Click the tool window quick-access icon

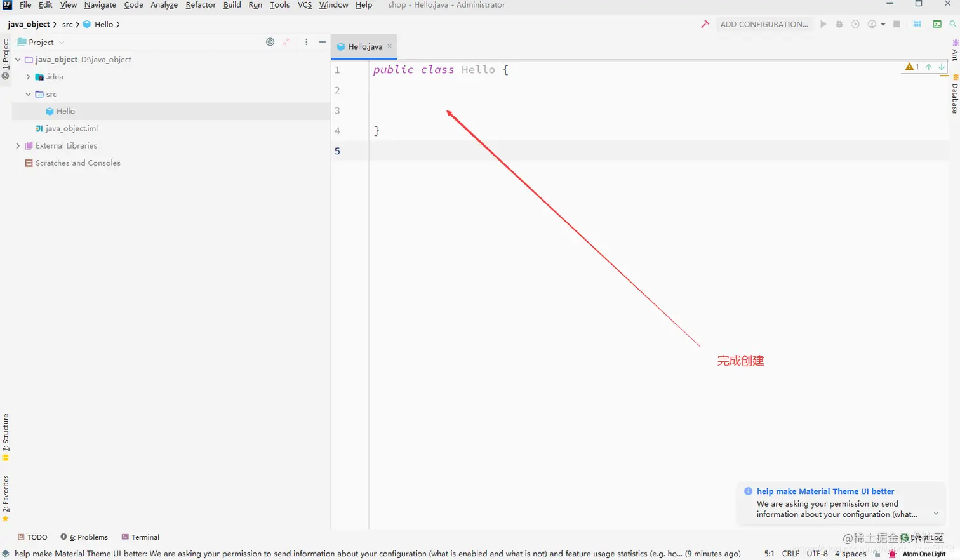[6, 554]
